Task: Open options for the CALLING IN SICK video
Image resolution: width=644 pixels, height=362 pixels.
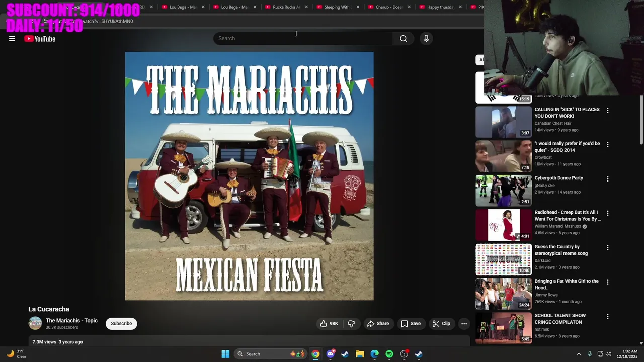Action: [607, 110]
